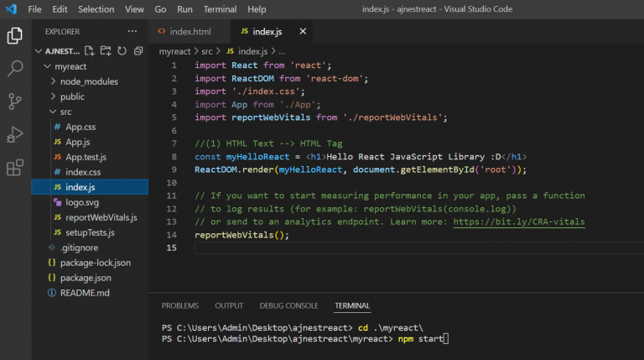The image size is (644, 360).
Task: Switch to the Debug Console tab
Action: (288, 305)
